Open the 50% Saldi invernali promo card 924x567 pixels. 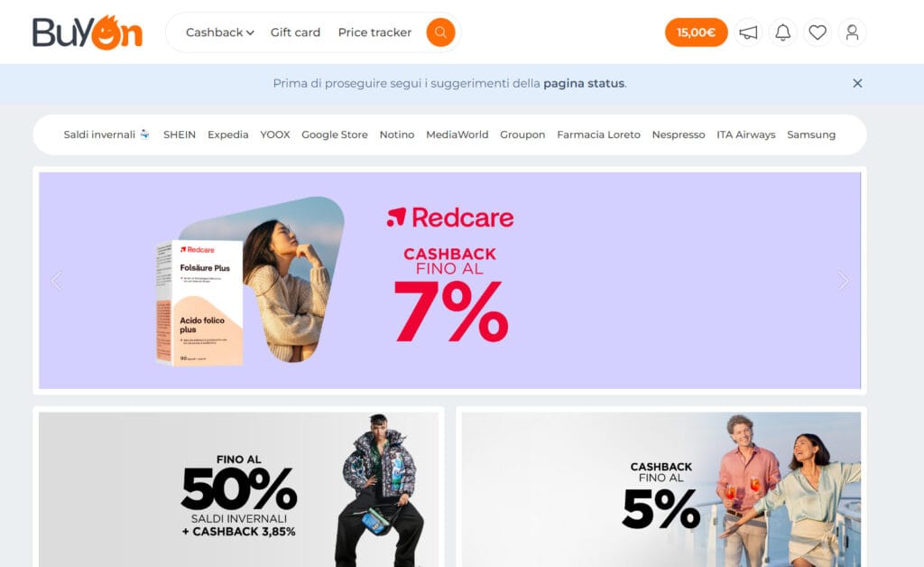pyautogui.click(x=238, y=489)
